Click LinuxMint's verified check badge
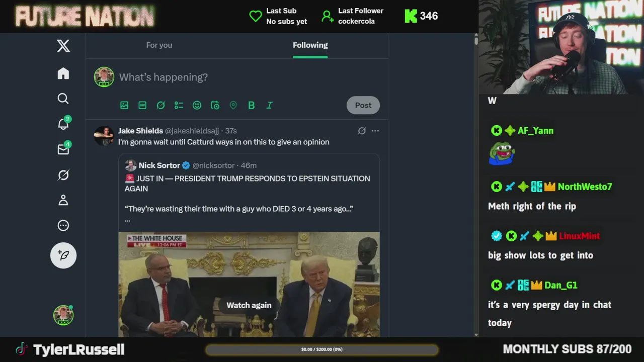The width and height of the screenshot is (644, 362). tap(496, 236)
